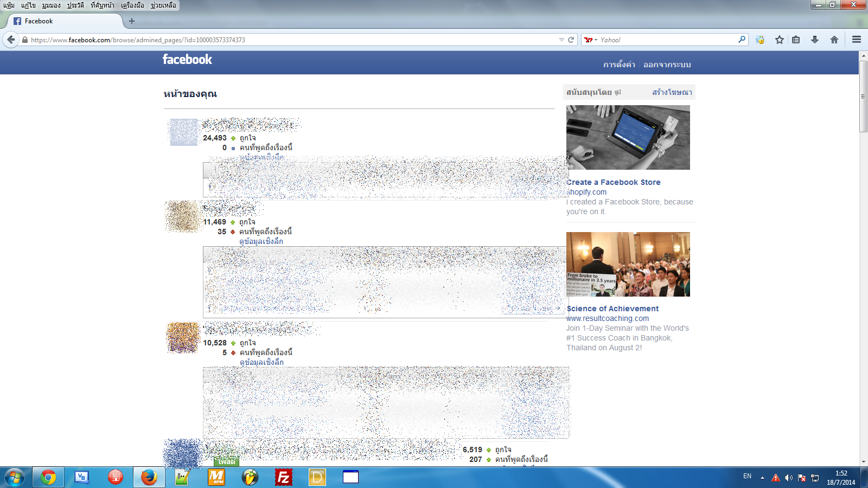Open the Firefox downloads arrow

[x=814, y=40]
